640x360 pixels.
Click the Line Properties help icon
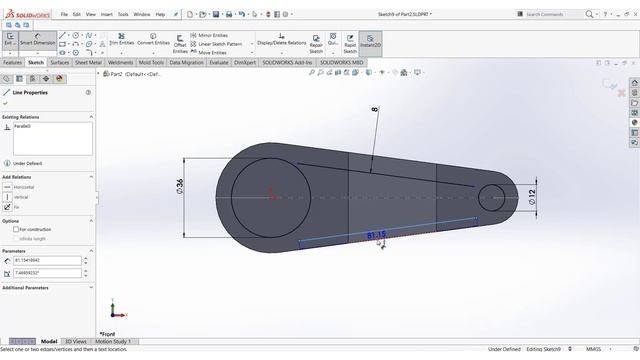[x=88, y=93]
